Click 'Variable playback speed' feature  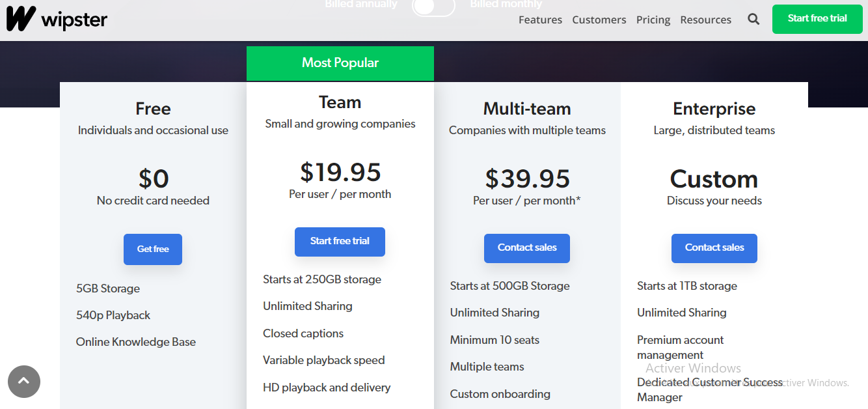pos(324,360)
